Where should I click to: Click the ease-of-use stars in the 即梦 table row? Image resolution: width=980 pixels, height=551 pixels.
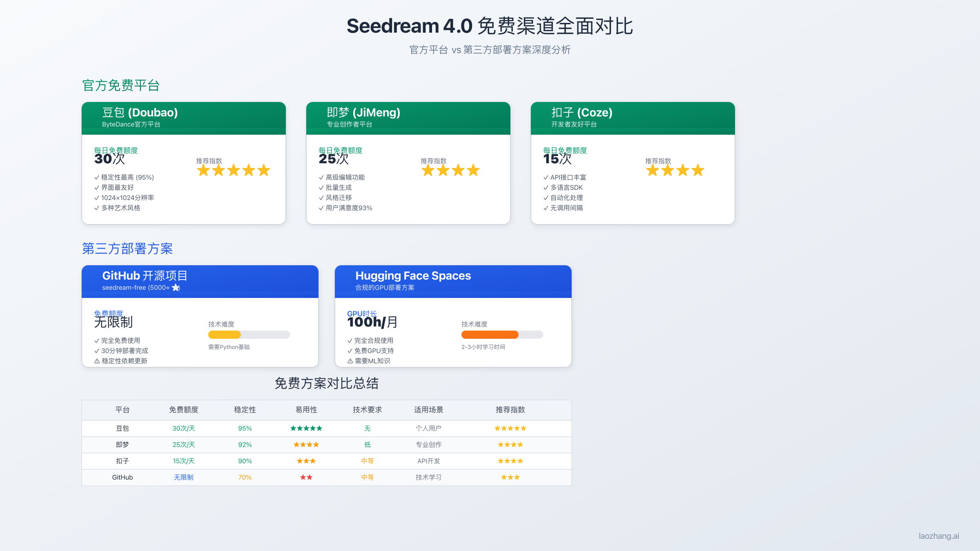click(306, 444)
